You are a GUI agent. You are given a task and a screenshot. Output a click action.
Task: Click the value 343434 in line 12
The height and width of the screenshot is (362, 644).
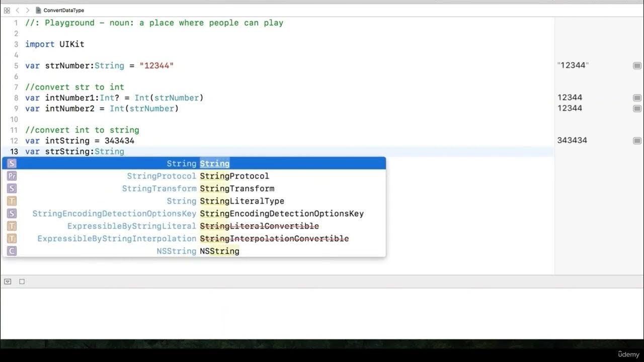click(x=119, y=141)
